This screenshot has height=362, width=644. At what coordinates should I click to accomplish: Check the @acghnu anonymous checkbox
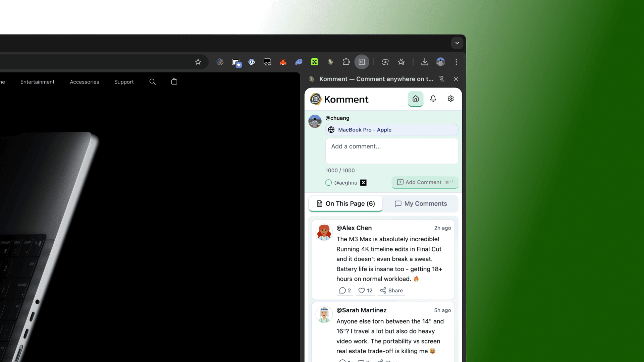(x=328, y=183)
